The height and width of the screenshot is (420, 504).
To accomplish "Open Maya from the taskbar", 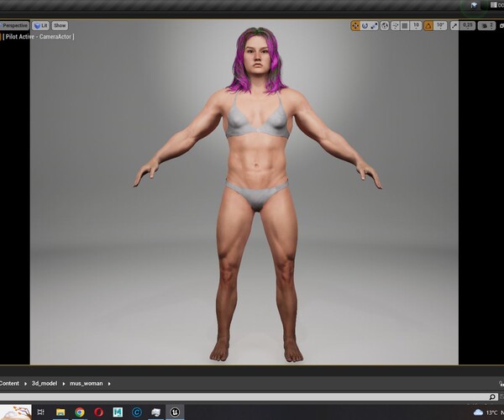I will [118, 412].
